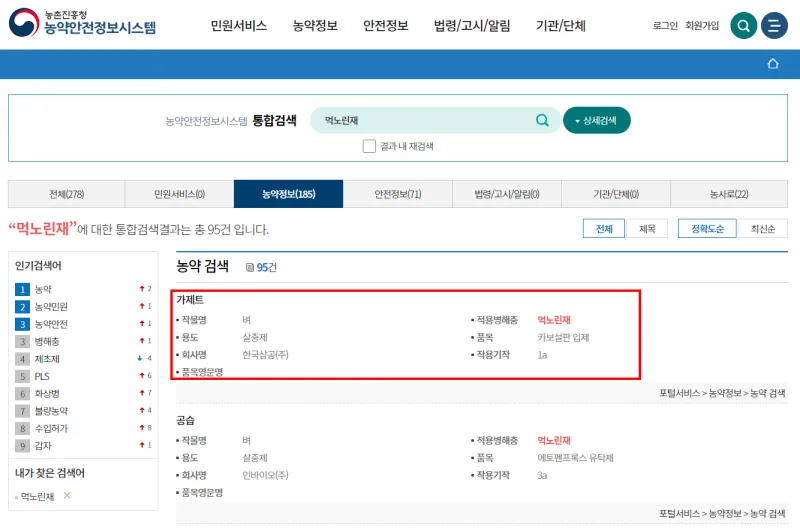Select the 농사로(22) tab
Viewport: 800px width, 528px height.
click(728, 194)
